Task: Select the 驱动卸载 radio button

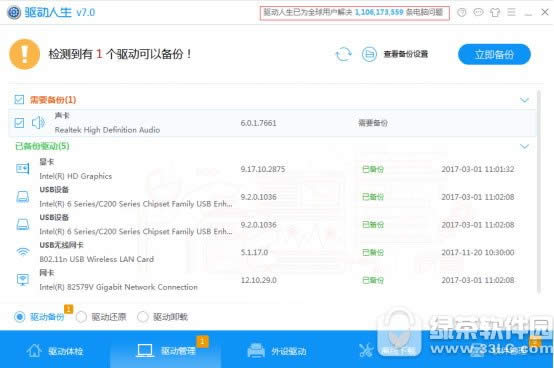Action: [143, 317]
